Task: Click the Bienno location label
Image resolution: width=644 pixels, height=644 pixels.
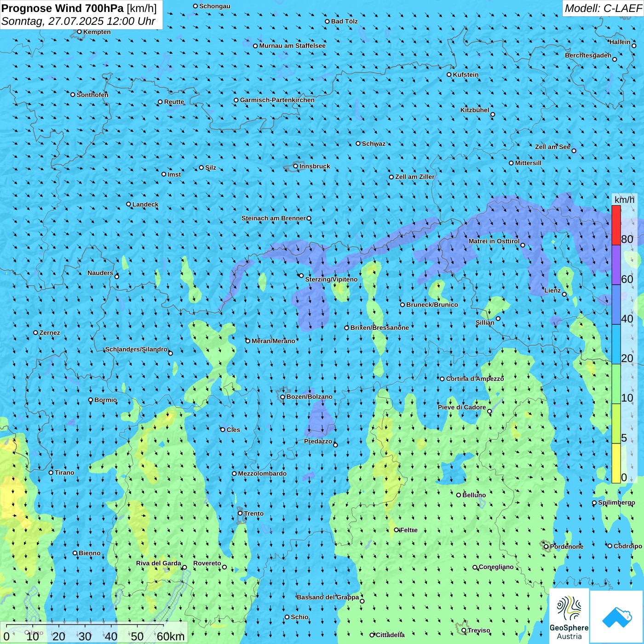Action: (90, 553)
